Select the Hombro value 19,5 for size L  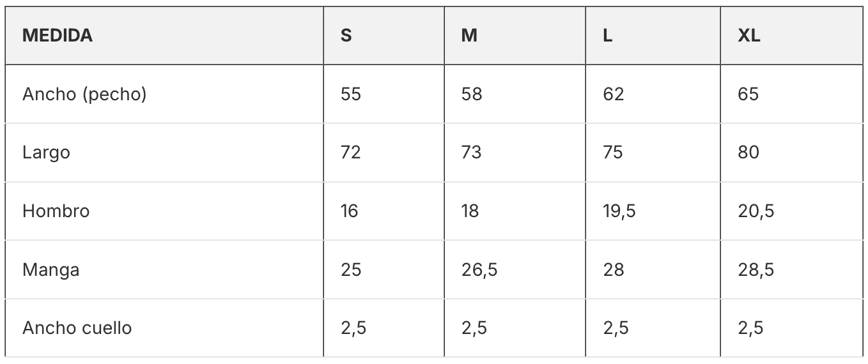(619, 211)
